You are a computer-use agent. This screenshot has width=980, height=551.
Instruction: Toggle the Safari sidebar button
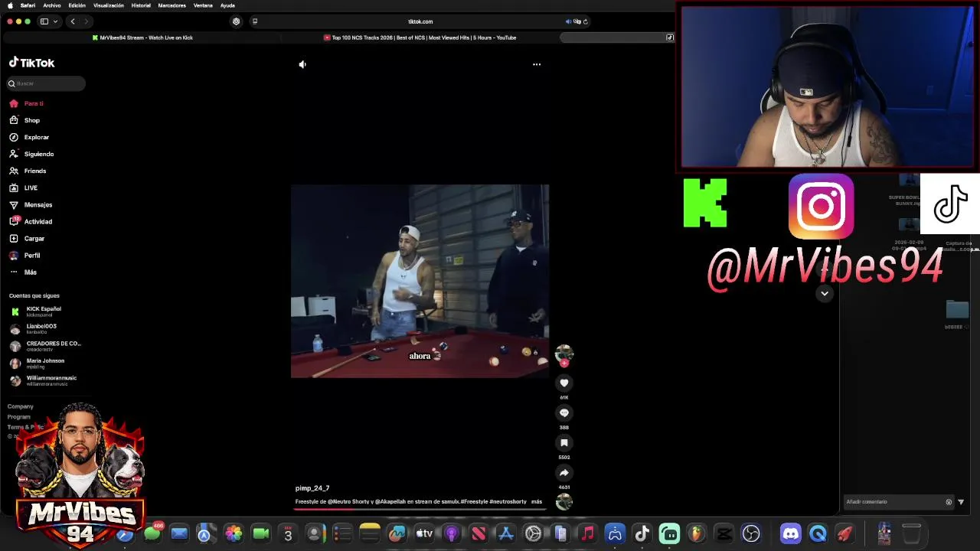click(x=44, y=21)
